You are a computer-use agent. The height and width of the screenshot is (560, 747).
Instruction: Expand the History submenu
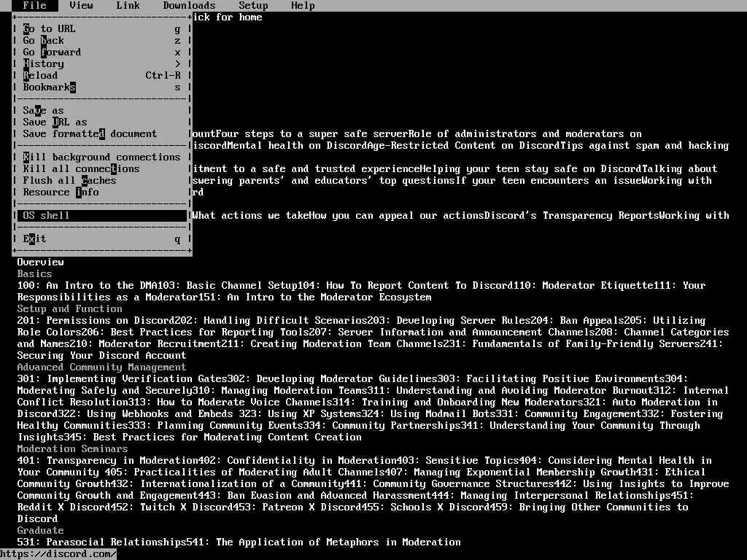pos(101,64)
